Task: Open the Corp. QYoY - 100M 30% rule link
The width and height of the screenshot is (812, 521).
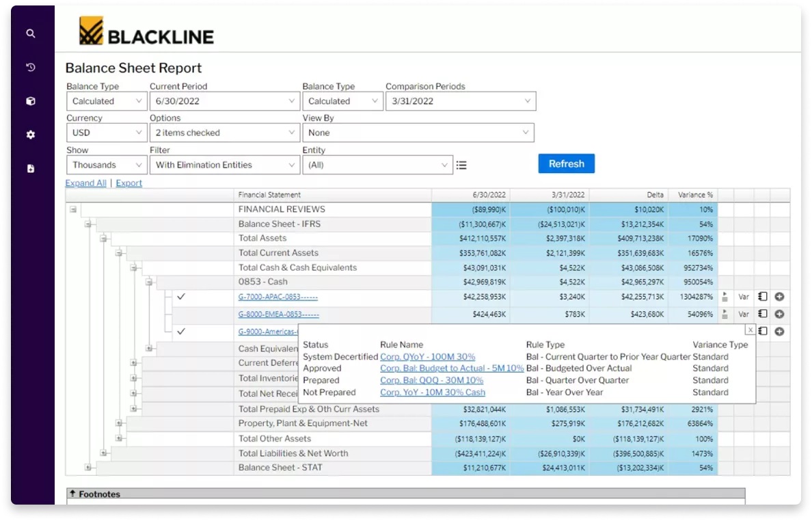Action: [428, 356]
